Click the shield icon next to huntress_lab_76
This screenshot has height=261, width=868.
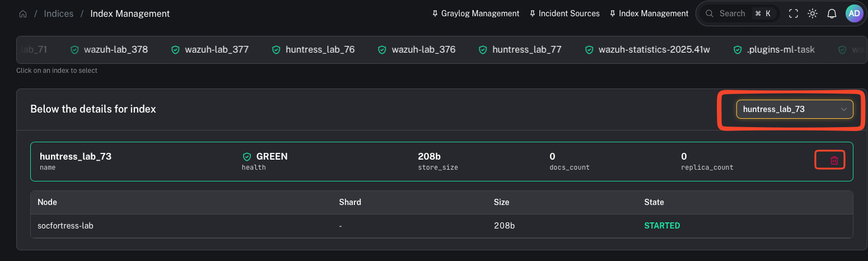pos(276,50)
